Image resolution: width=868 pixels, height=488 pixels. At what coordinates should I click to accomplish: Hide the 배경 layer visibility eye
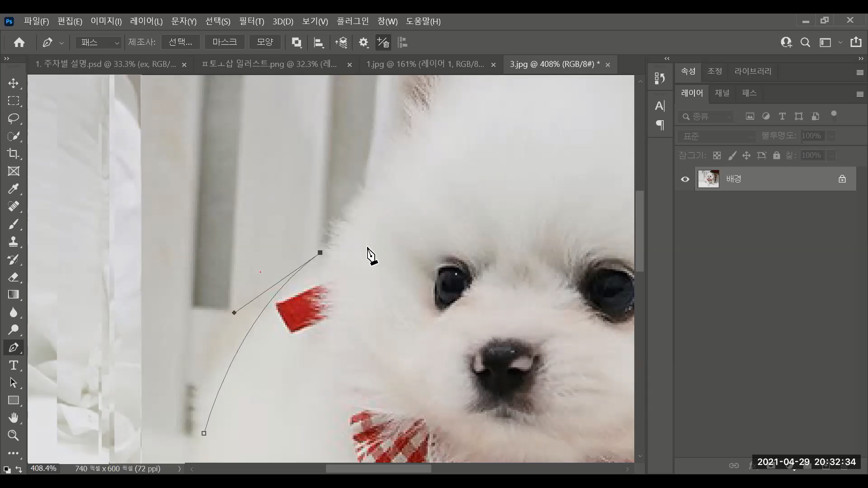[x=685, y=179]
